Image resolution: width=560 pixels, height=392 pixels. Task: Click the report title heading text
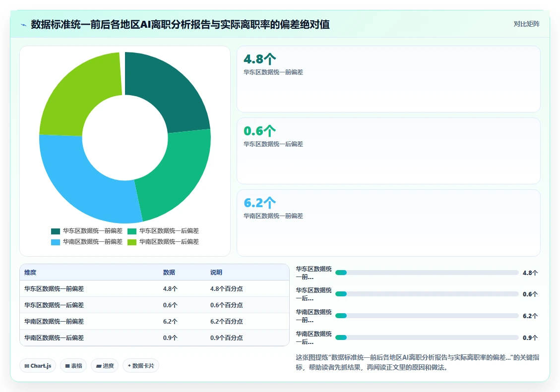(x=180, y=24)
